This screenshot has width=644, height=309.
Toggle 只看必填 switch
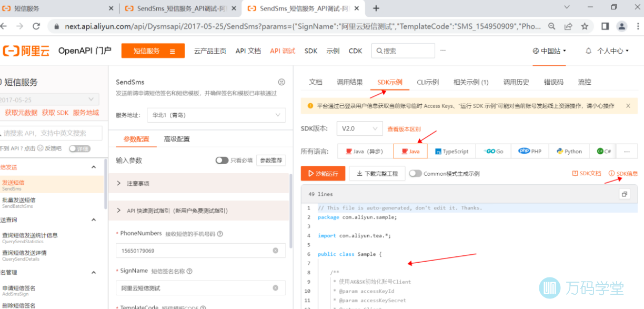(222, 160)
